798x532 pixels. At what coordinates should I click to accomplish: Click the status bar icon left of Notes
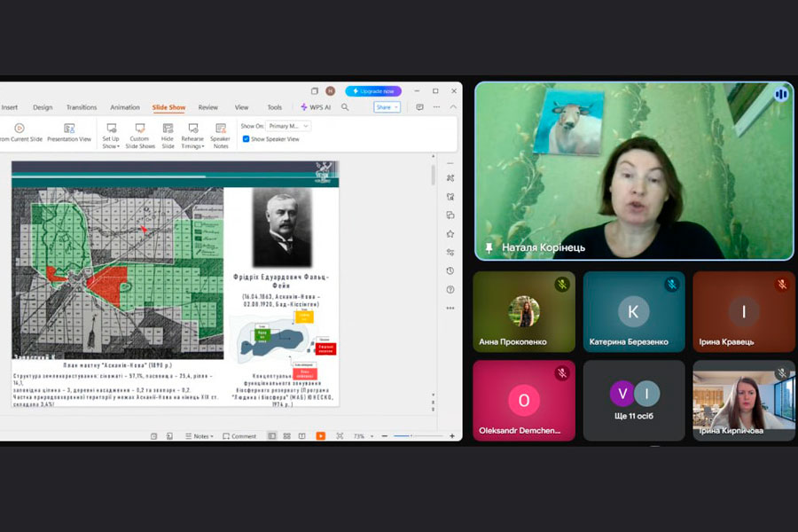[169, 436]
